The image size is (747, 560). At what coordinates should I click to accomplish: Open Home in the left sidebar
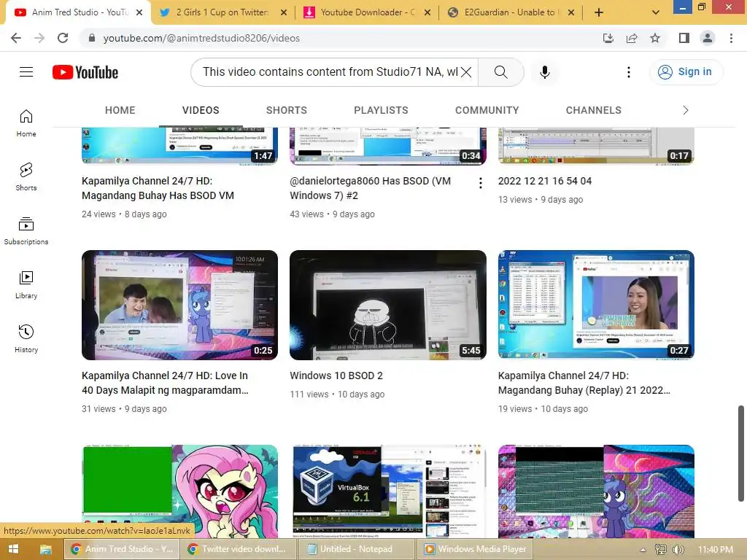click(x=26, y=122)
